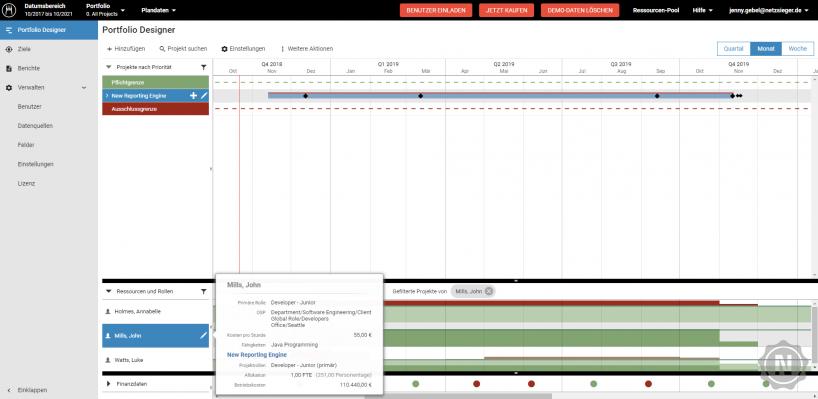Click Hinzufügen to add a project
Screen dimensions: 818x399
[x=126, y=49]
